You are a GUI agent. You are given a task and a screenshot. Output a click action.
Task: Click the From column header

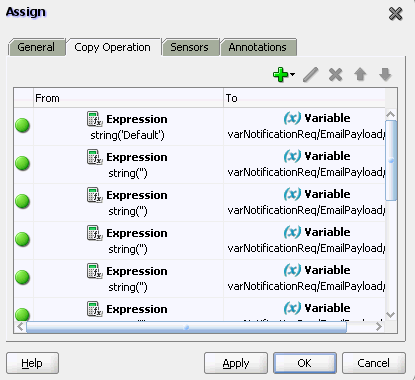coord(128,98)
